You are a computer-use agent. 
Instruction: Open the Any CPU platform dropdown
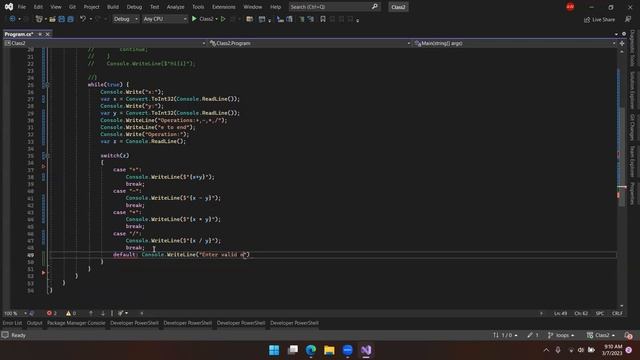(x=164, y=19)
